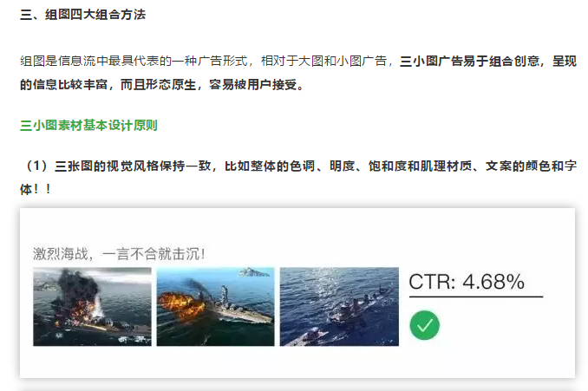Click the bold text 而且形态原生
The image size is (588, 391).
pyautogui.click(x=158, y=85)
